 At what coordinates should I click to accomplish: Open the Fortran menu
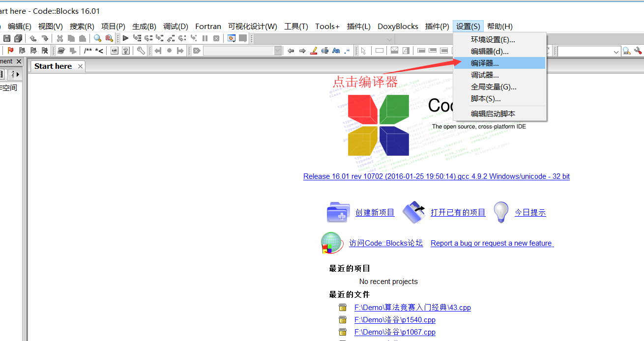208,27
